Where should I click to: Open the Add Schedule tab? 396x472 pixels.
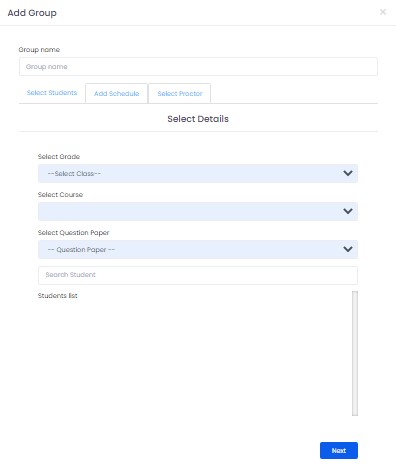[x=116, y=93]
